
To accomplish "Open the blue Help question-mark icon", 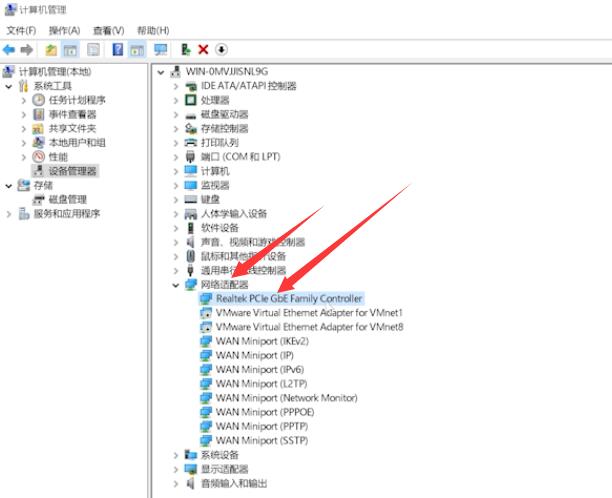I will tap(117, 50).
